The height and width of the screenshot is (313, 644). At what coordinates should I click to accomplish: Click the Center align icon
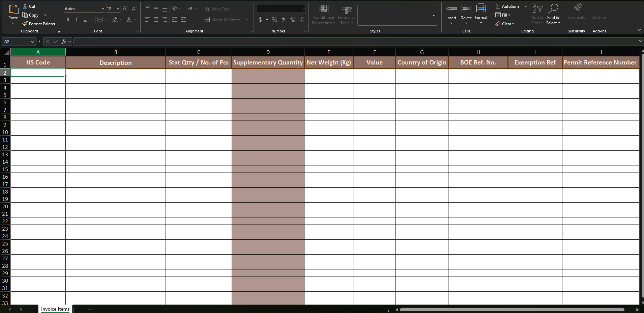click(156, 20)
